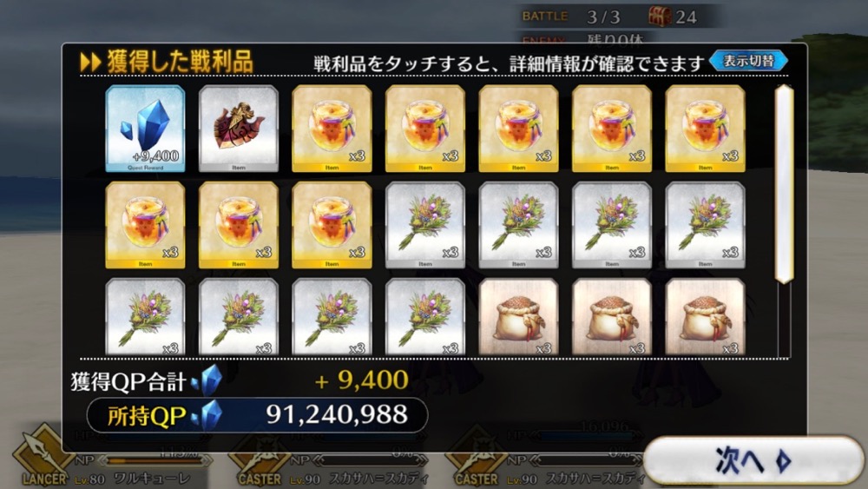Tap the treasure chest counter icon
This screenshot has width=868, height=489.
pos(660,17)
